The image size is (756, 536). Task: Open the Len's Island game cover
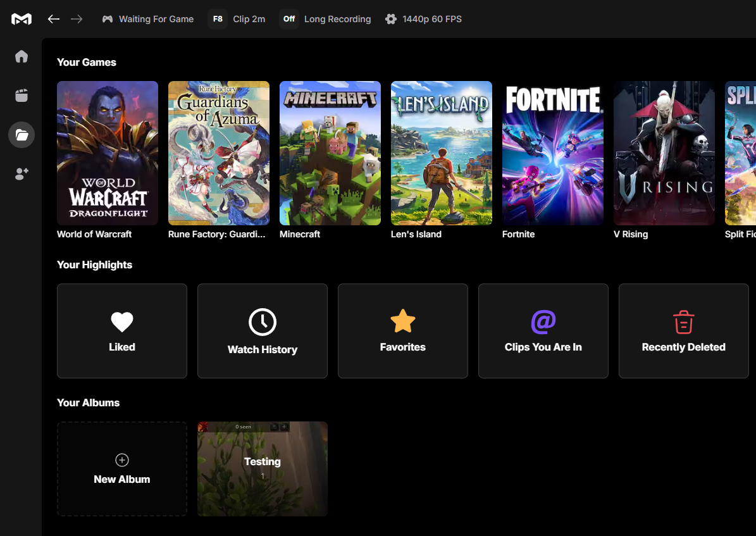click(x=442, y=153)
